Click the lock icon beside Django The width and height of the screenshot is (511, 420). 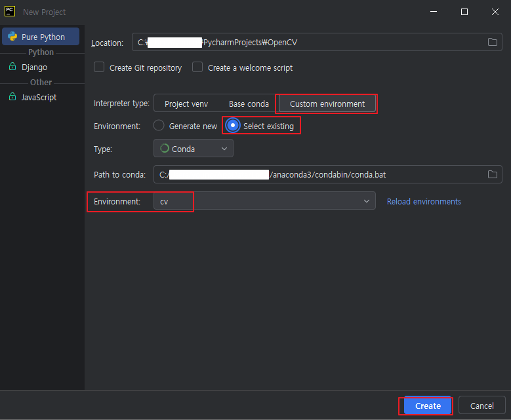[x=12, y=66]
